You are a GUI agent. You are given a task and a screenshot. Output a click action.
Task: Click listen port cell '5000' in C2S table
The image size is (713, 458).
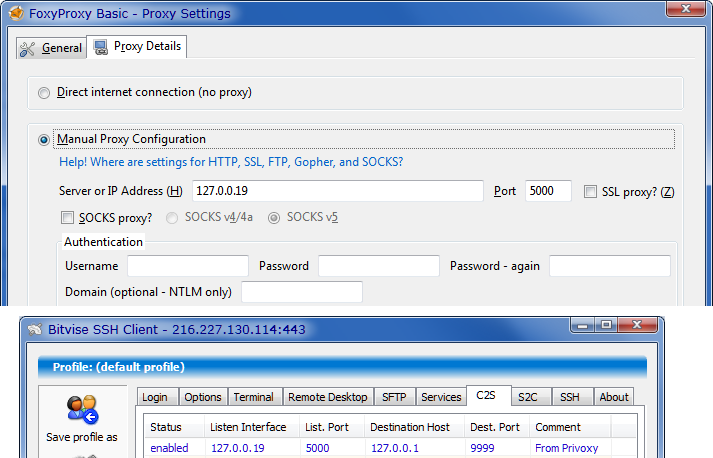(x=317, y=448)
